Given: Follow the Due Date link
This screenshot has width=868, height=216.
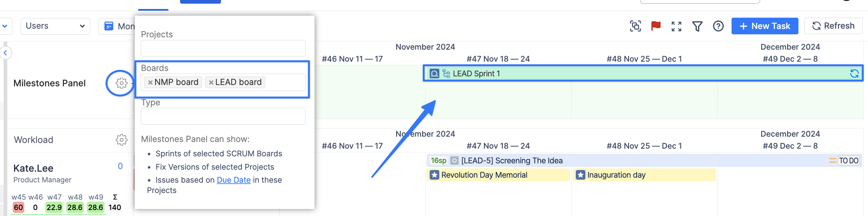Looking at the screenshot, I should [x=234, y=180].
